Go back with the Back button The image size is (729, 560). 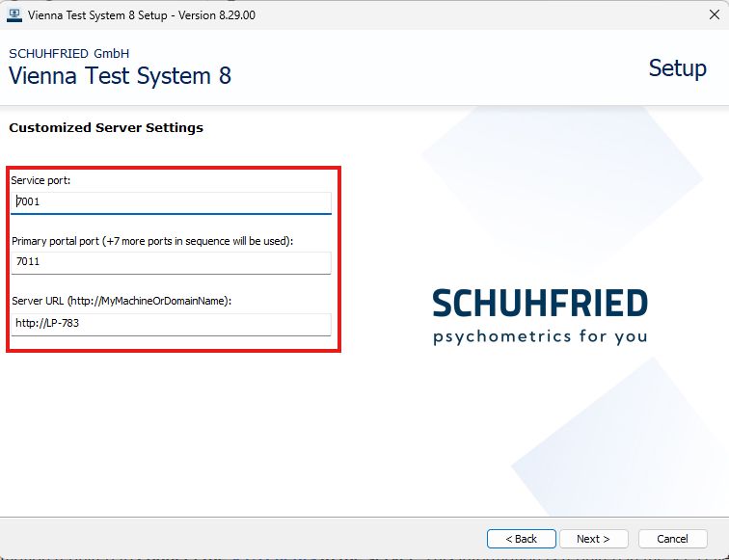(x=521, y=539)
